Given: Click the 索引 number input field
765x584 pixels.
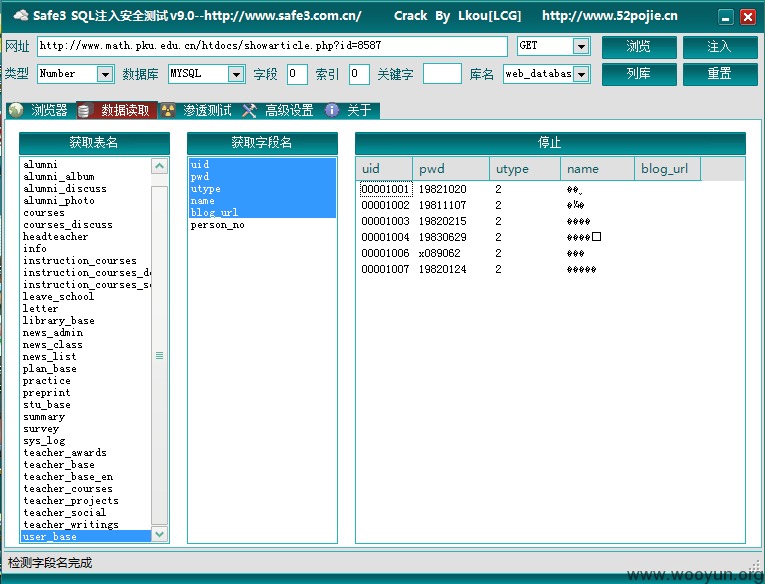Looking at the screenshot, I should [359, 74].
